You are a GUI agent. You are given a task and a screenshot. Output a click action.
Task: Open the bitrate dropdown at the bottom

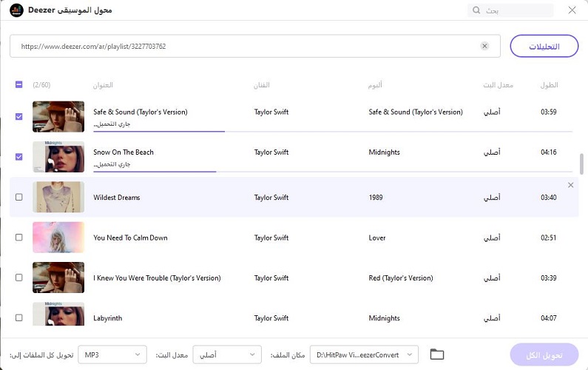pyautogui.click(x=227, y=354)
